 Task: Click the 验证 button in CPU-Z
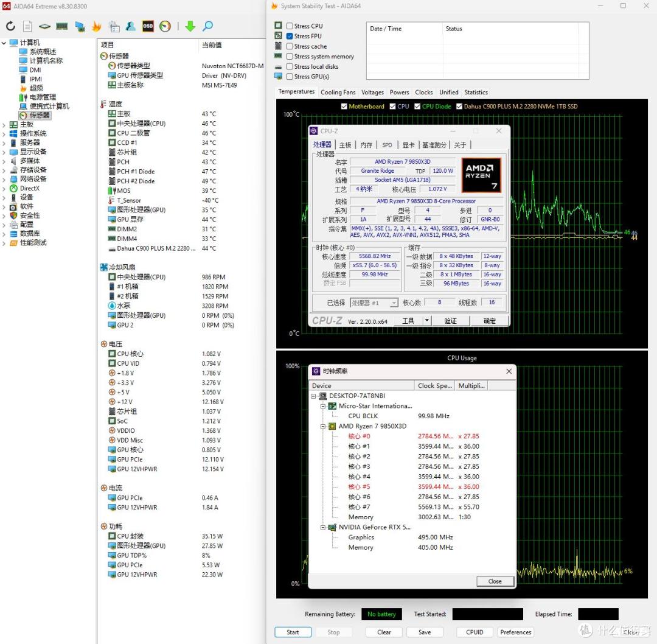pyautogui.click(x=450, y=321)
